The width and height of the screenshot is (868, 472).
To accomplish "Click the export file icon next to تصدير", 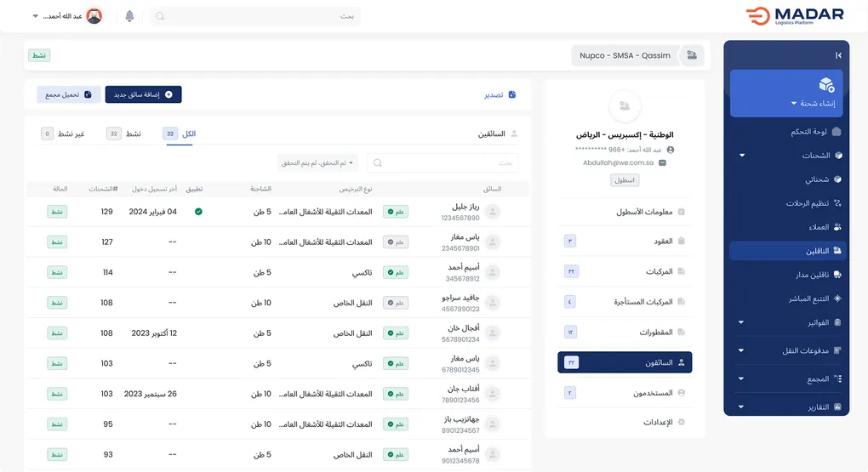I will click(x=511, y=94).
